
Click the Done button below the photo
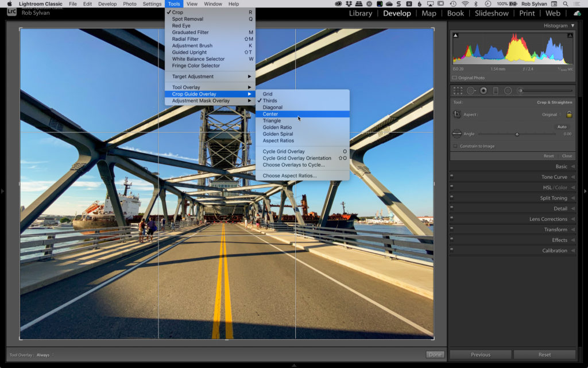[435, 354]
